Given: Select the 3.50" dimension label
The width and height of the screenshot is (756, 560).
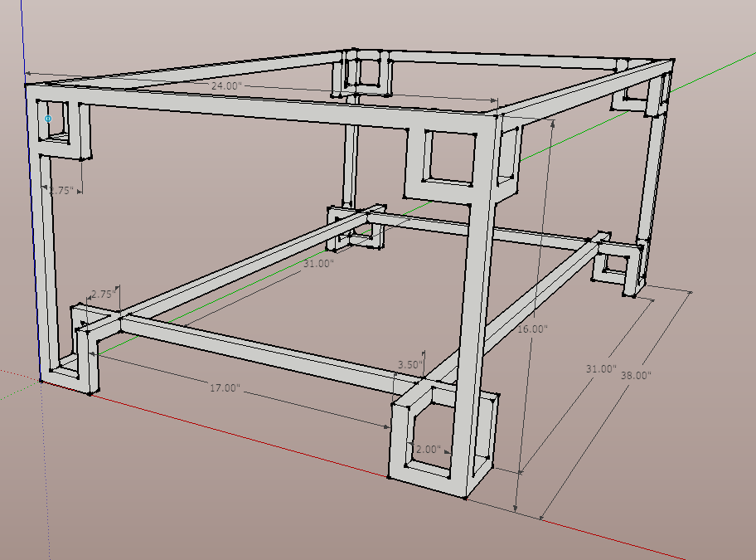Looking at the screenshot, I should [410, 365].
